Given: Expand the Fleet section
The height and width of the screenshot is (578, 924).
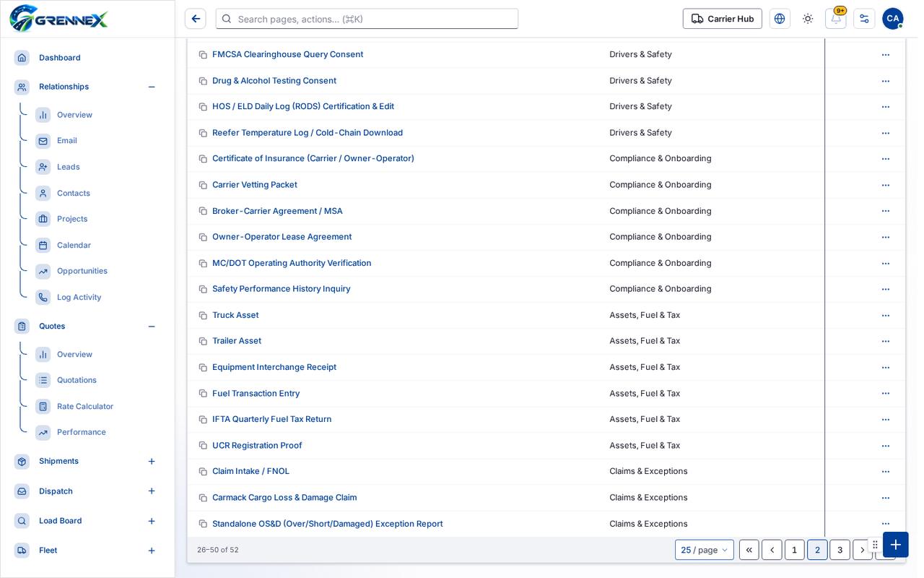Looking at the screenshot, I should point(152,551).
